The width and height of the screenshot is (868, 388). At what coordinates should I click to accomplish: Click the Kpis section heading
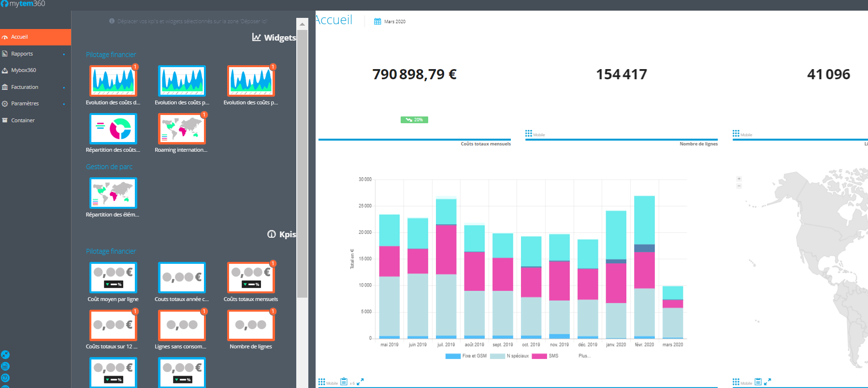(282, 234)
